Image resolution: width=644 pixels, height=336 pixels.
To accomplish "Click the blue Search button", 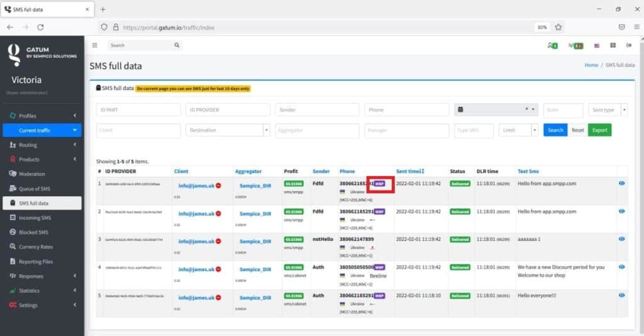I will pos(555,130).
